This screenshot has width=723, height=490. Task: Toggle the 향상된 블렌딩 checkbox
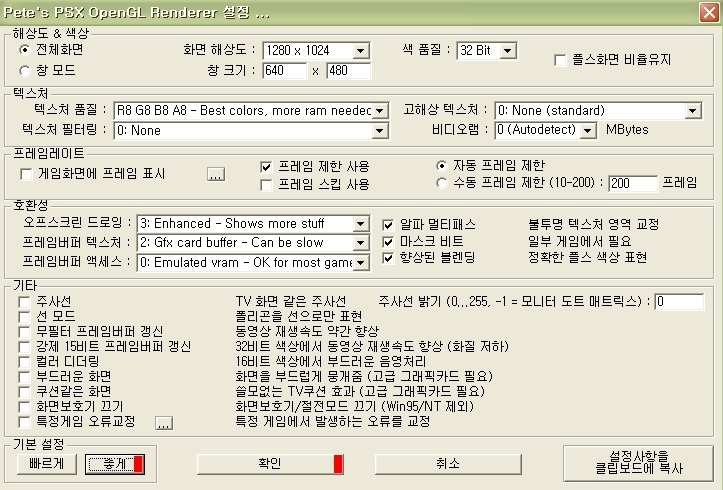tap(388, 258)
